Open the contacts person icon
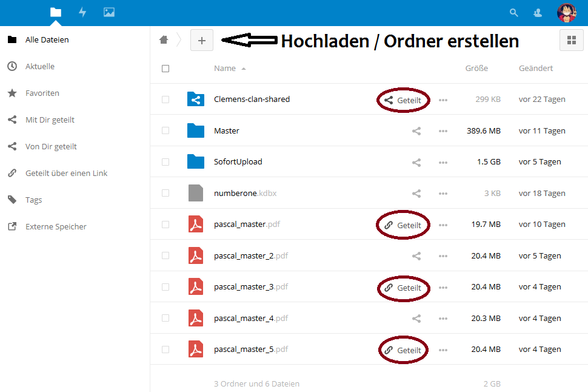The image size is (588, 392). (538, 13)
